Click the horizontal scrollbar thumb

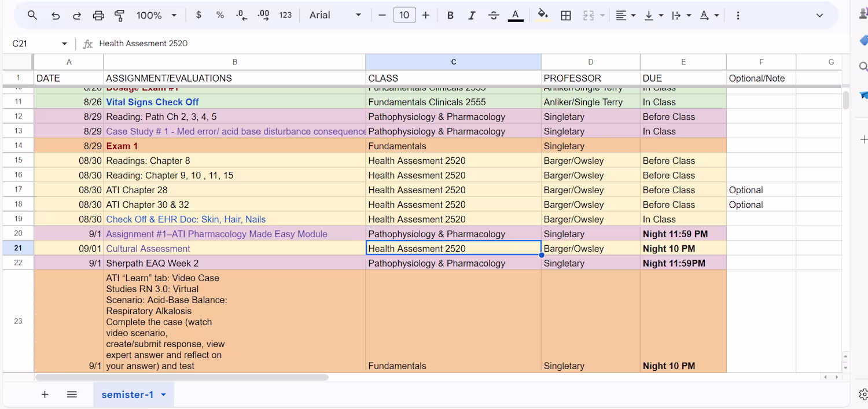click(x=182, y=377)
